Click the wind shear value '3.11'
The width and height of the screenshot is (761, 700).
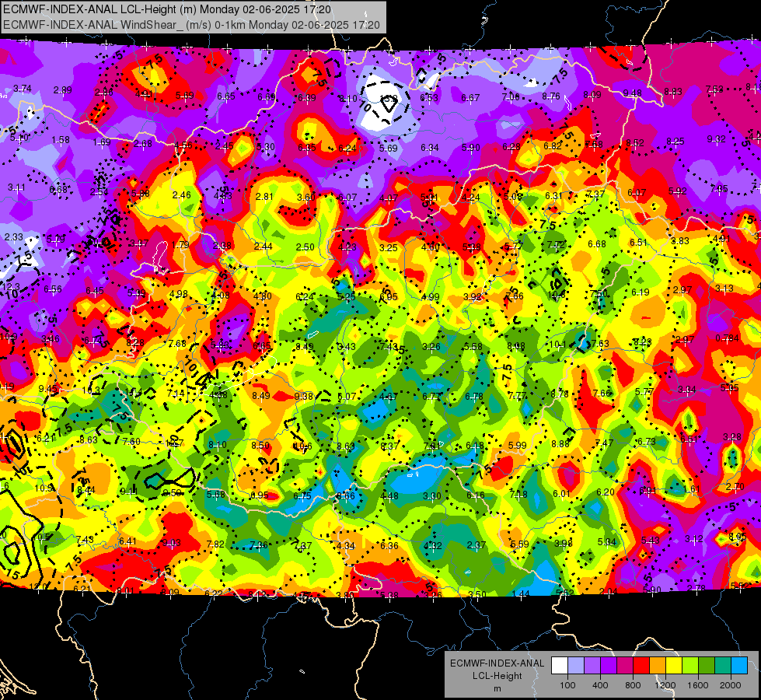tap(16, 187)
